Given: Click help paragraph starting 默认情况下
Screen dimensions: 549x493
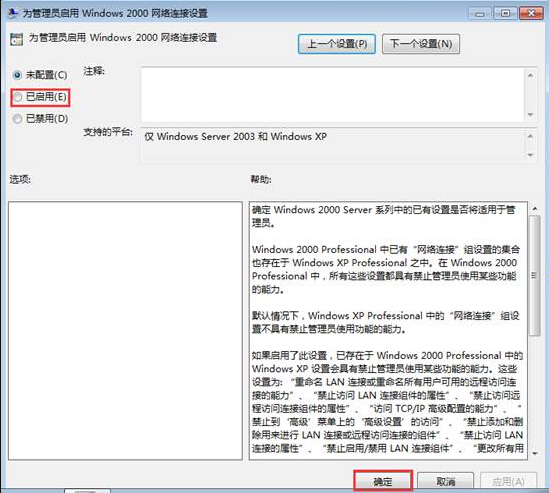Looking at the screenshot, I should coord(385,322).
